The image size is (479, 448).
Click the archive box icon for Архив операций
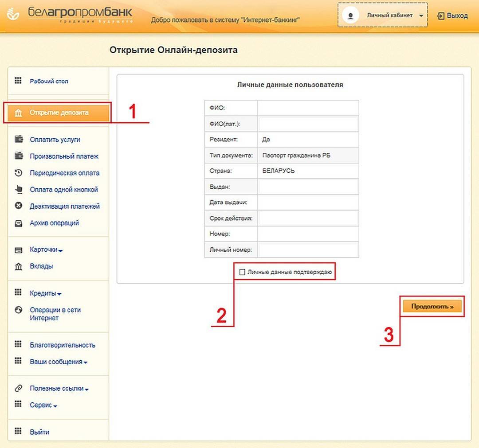pyautogui.click(x=18, y=223)
